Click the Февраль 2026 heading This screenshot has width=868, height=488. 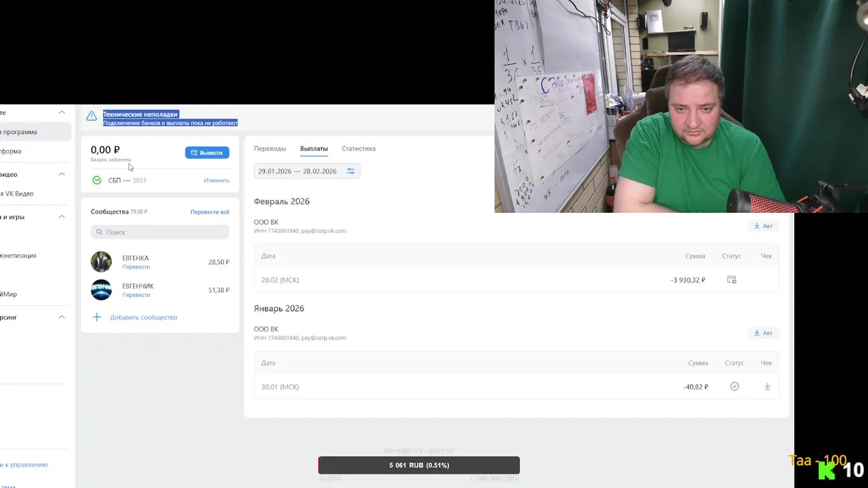tap(281, 201)
